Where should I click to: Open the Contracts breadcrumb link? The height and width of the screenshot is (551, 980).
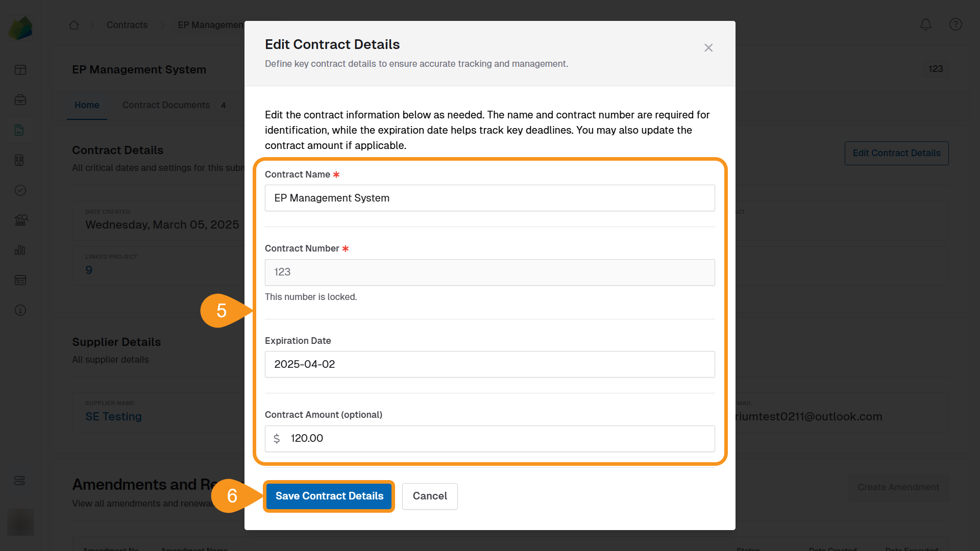coord(127,25)
